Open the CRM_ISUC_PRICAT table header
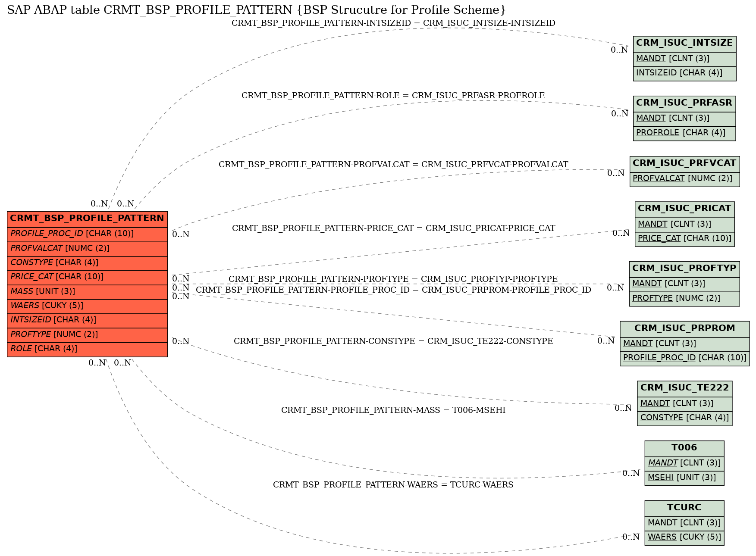The height and width of the screenshot is (556, 756). click(x=684, y=209)
